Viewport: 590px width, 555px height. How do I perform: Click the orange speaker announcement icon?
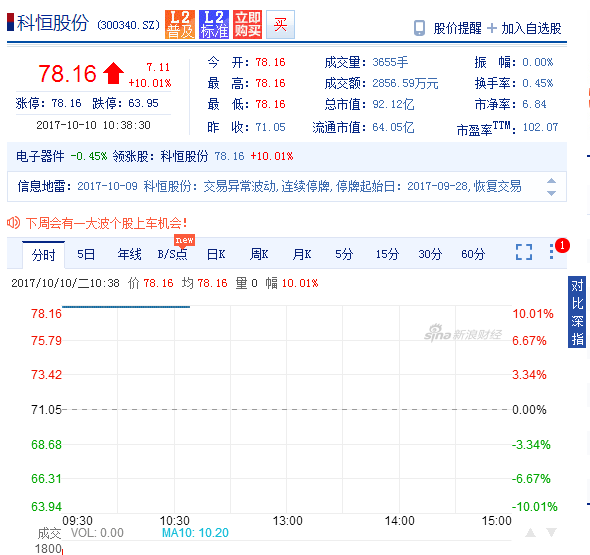tap(14, 223)
